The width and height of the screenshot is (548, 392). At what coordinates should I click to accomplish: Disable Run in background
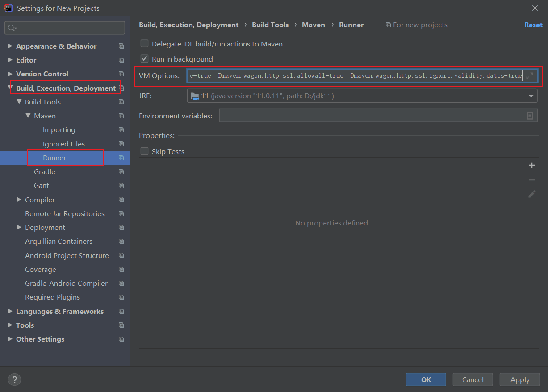tap(144, 58)
